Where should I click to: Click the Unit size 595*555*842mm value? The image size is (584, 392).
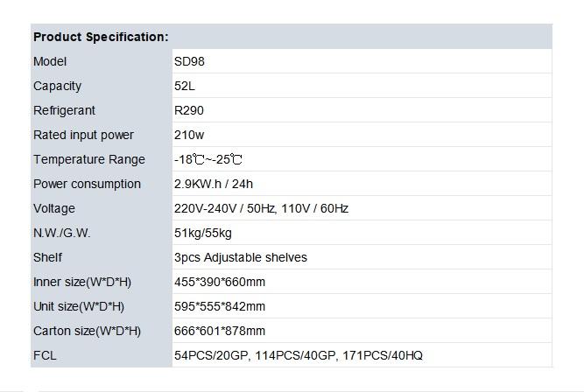[220, 306]
